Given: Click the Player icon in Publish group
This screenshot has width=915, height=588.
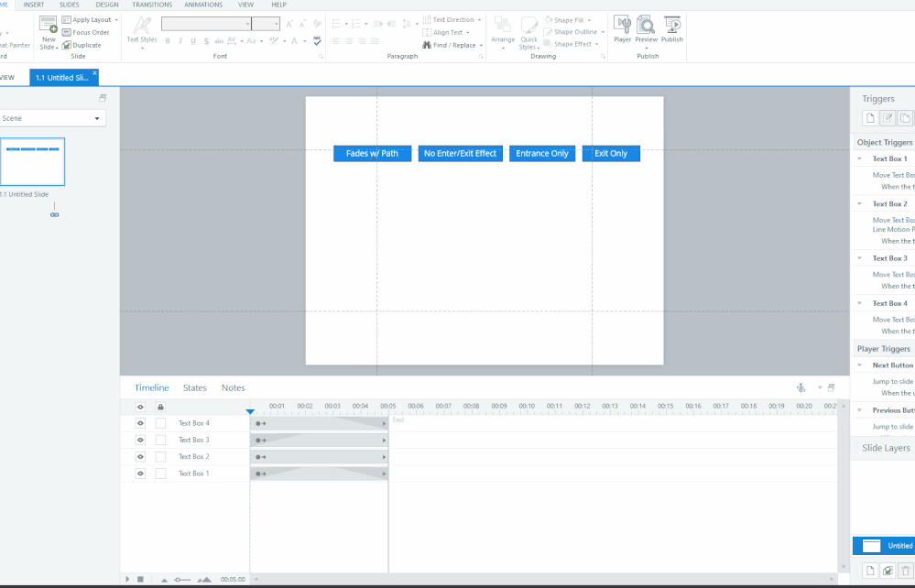Looking at the screenshot, I should tap(622, 28).
